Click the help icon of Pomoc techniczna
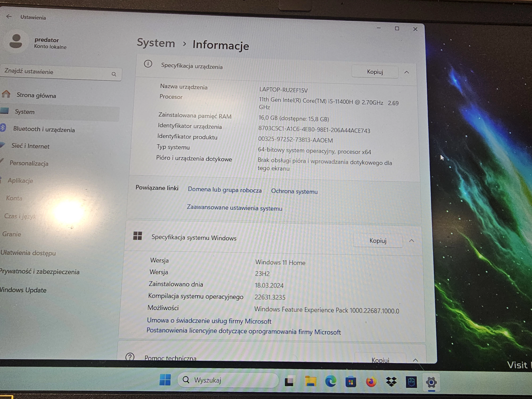The image size is (532, 399). tap(130, 357)
